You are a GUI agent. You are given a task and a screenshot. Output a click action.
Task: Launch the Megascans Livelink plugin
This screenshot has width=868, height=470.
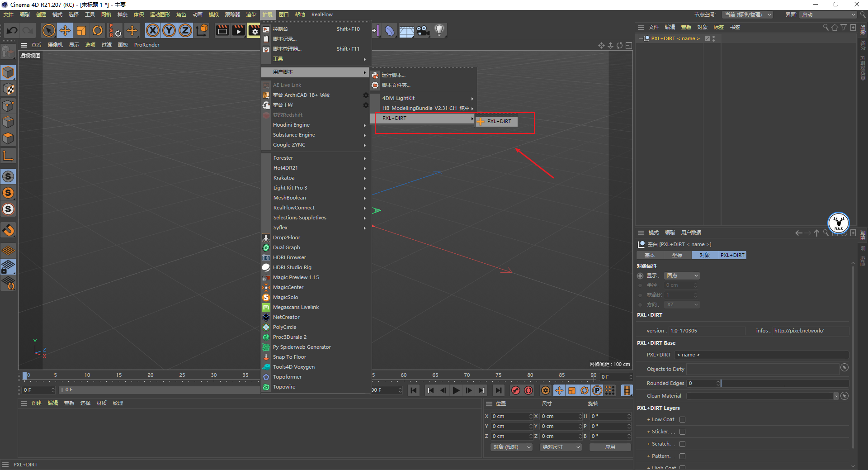pyautogui.click(x=315, y=307)
